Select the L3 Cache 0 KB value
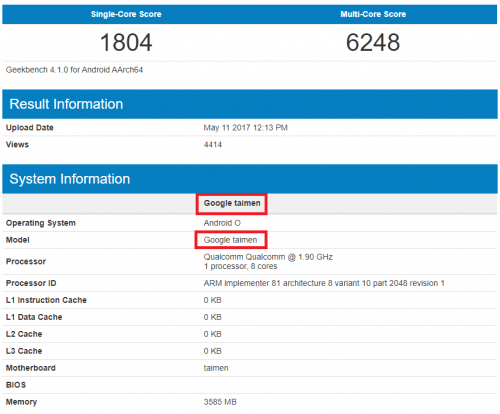This screenshot has height=414, width=500. coord(213,351)
